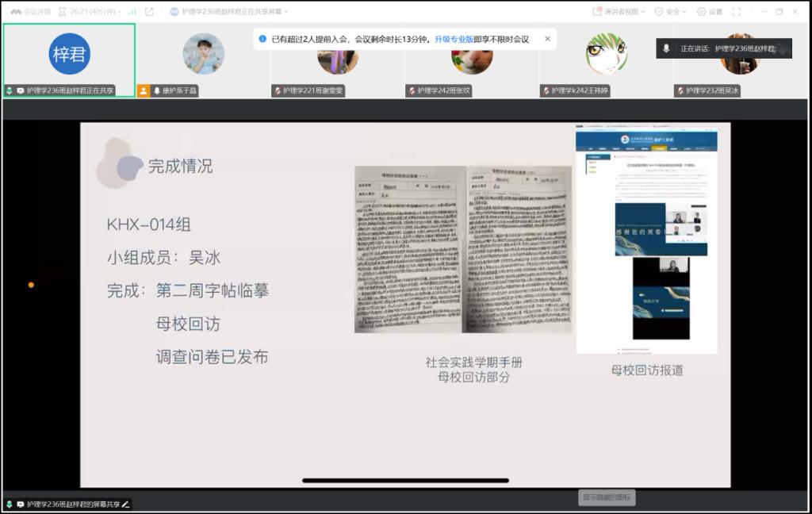Click the pencil annotate icon at bottom-left

click(x=125, y=504)
